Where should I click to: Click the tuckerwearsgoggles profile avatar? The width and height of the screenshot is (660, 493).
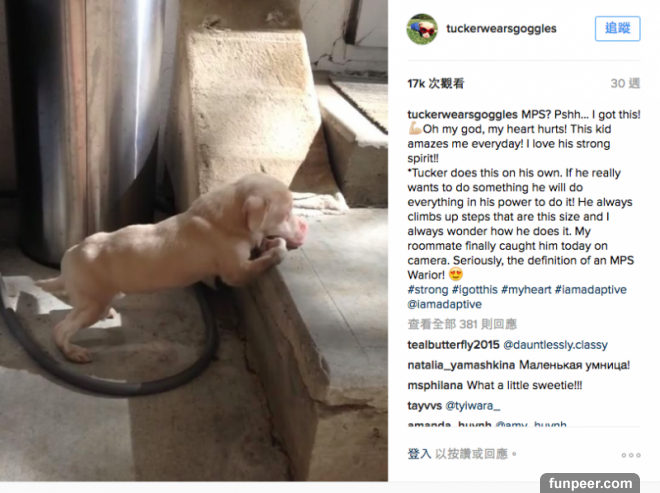(x=422, y=29)
